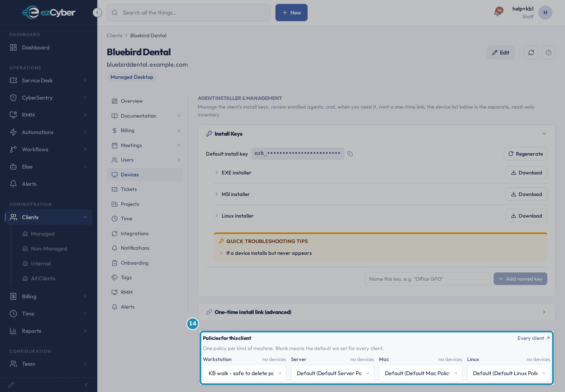Expand the client Users section

coord(145,160)
